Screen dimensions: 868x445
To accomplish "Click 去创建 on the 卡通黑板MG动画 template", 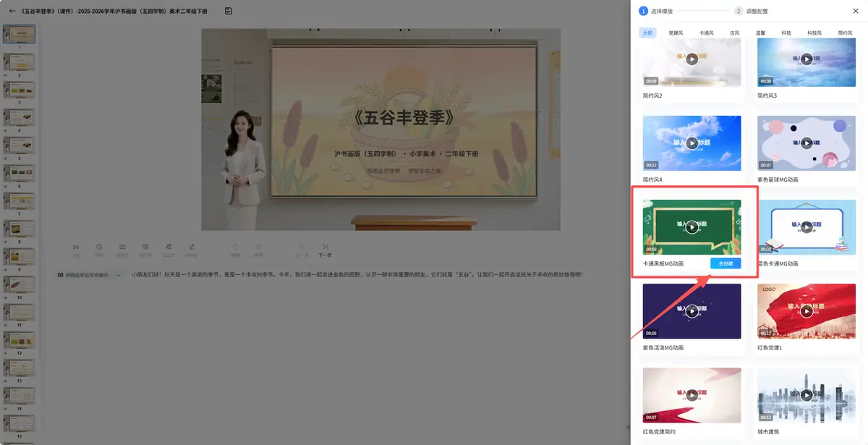I will tap(726, 263).
